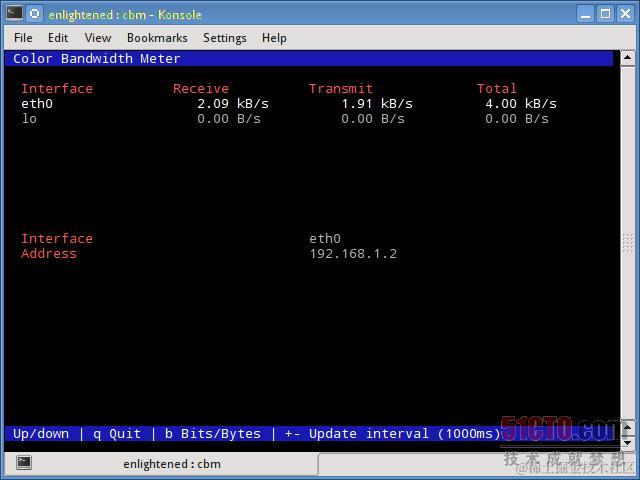
Task: Close the Konsole window
Action: tap(625, 14)
